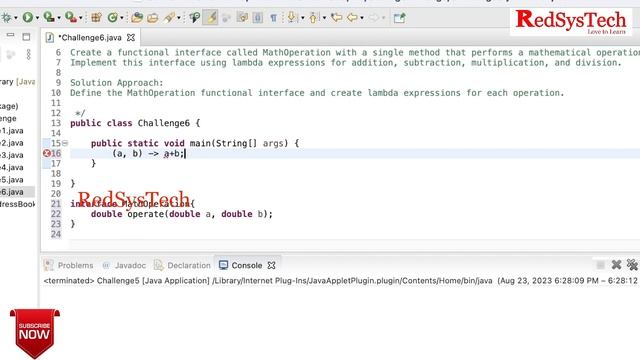640x360 pixels.
Task: Click Remove All Terminated Launches double-X icon
Action: pyautogui.click(x=632, y=265)
